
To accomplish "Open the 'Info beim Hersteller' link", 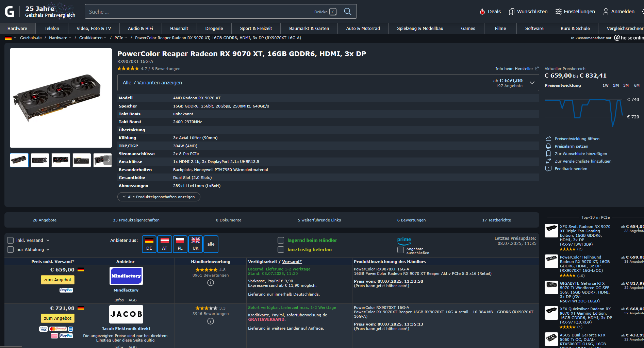I will click(514, 68).
